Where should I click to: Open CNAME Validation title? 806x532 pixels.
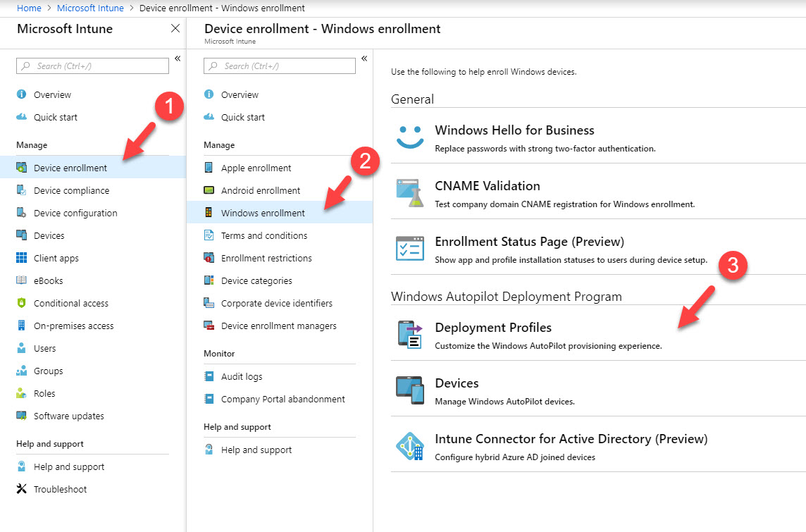(488, 185)
